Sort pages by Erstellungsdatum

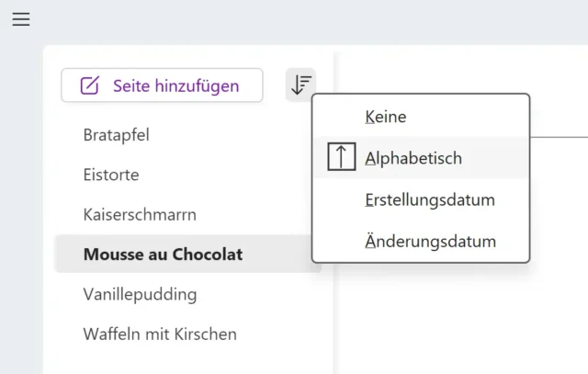(429, 199)
